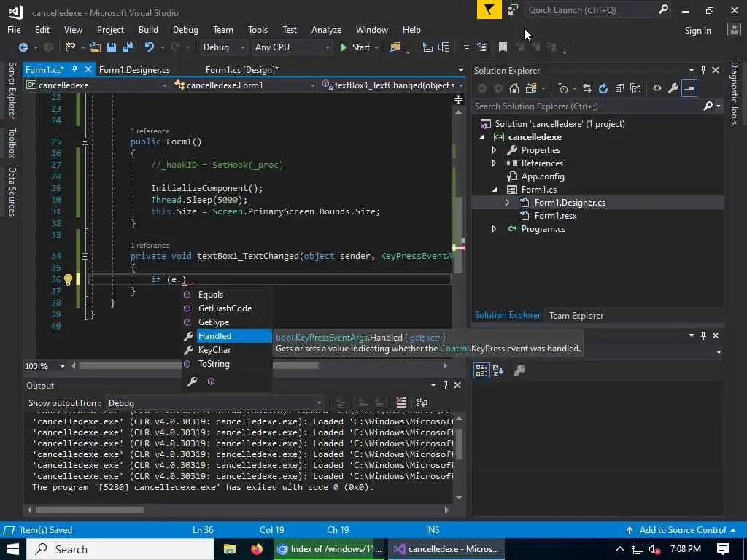The width and height of the screenshot is (747, 560).
Task: Click View Code icon in Solution Explorer
Action: 657,88
